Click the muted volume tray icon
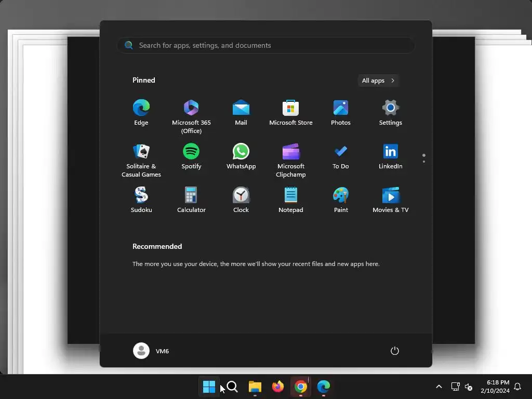This screenshot has height=399, width=532. [469, 387]
